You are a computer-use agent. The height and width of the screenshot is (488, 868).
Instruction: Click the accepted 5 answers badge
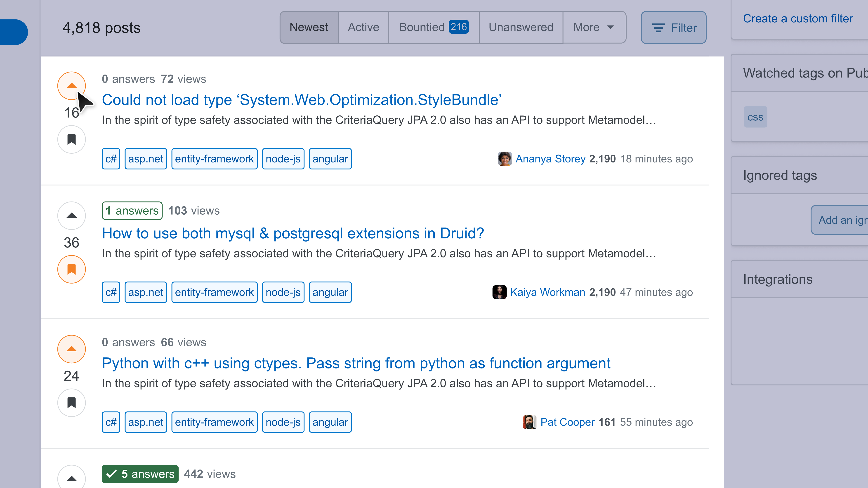point(140,474)
